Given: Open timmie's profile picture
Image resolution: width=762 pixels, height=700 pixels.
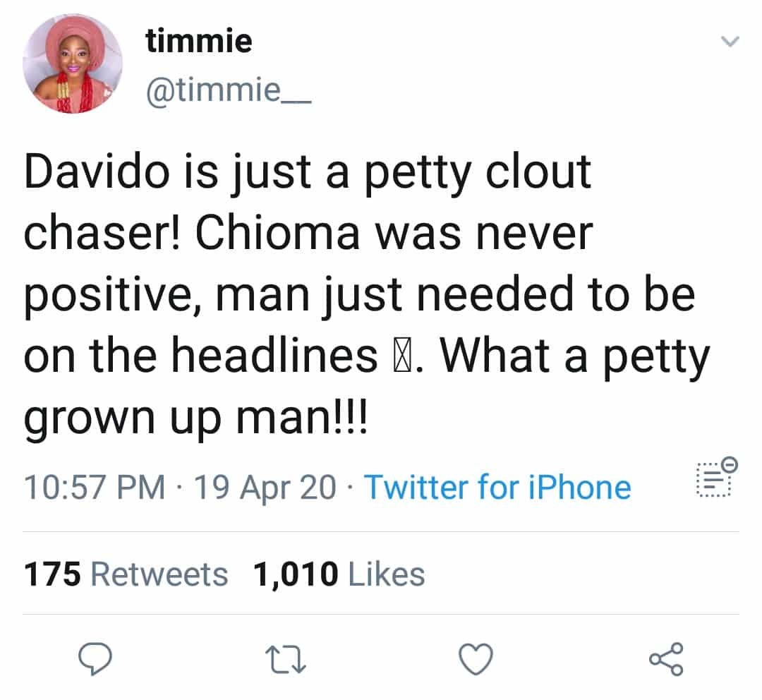Looking at the screenshot, I should 73,63.
